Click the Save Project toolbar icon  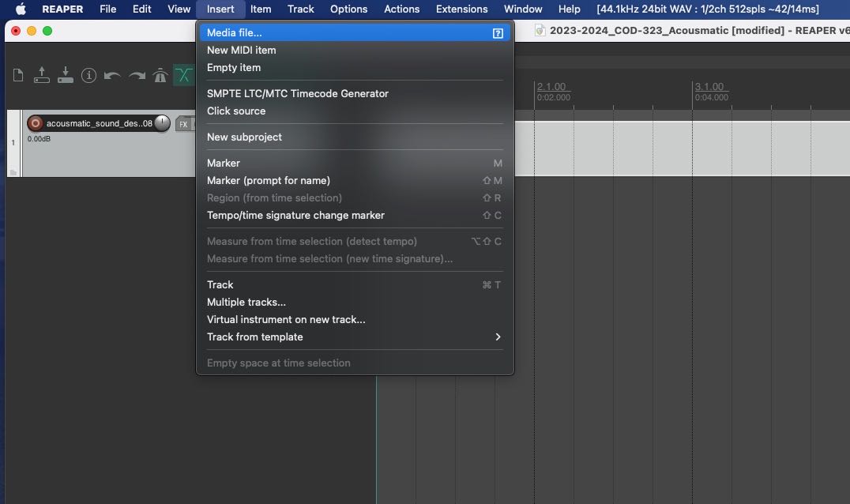[66, 76]
